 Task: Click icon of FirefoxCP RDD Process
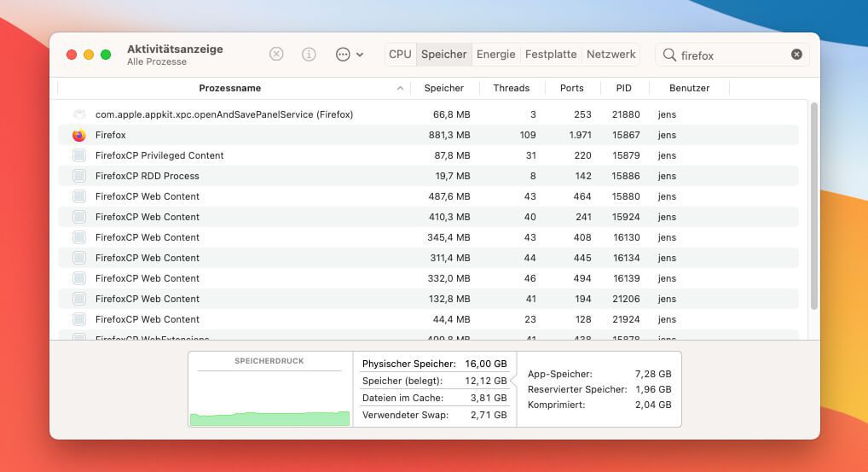pyautogui.click(x=79, y=176)
